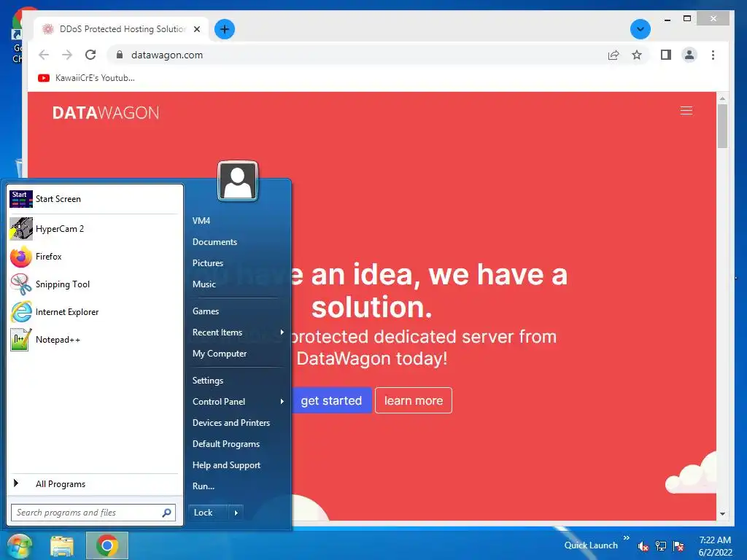Launch HyperCam 2 from the start menu

[x=94, y=229]
